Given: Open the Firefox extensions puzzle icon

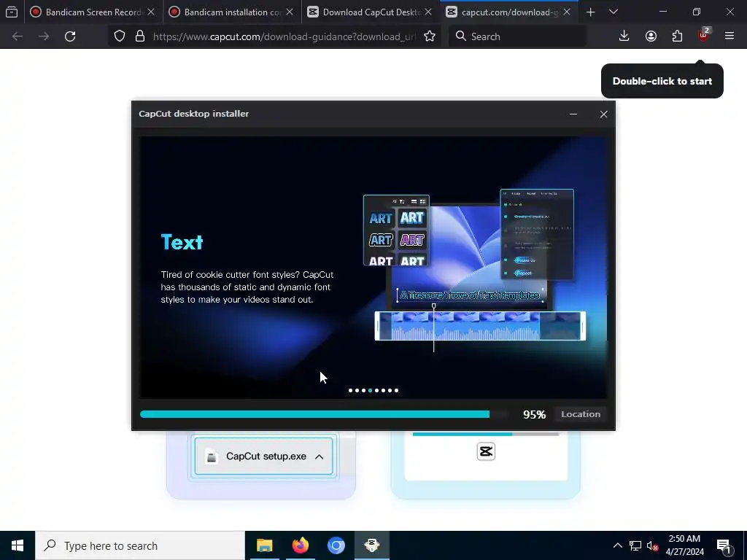Looking at the screenshot, I should [x=677, y=36].
